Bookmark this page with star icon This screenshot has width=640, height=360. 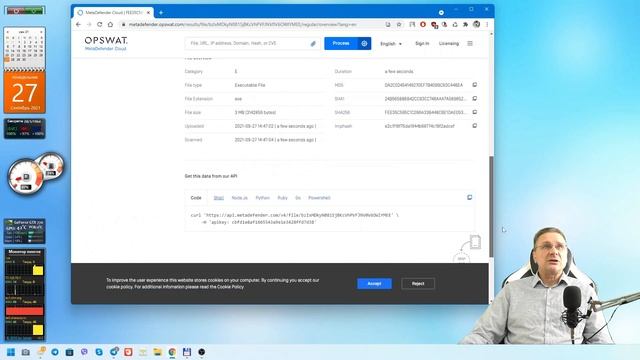399,24
